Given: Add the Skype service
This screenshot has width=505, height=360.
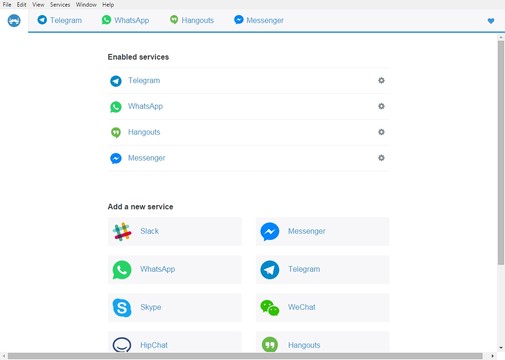Looking at the screenshot, I should (x=175, y=307).
